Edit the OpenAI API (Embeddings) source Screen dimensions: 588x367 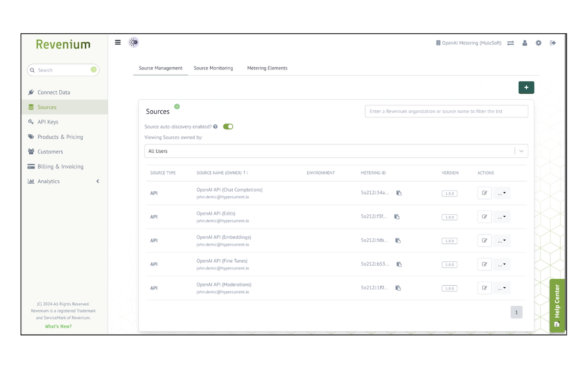point(485,241)
